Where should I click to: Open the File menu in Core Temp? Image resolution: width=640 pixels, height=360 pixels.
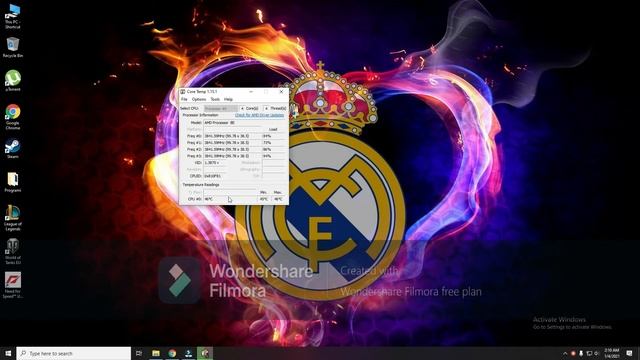pos(184,99)
